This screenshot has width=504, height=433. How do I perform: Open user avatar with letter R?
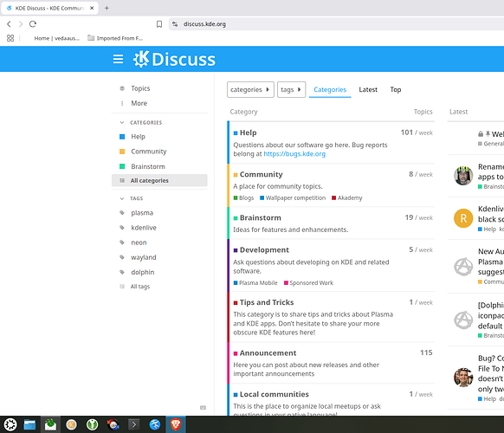(463, 218)
